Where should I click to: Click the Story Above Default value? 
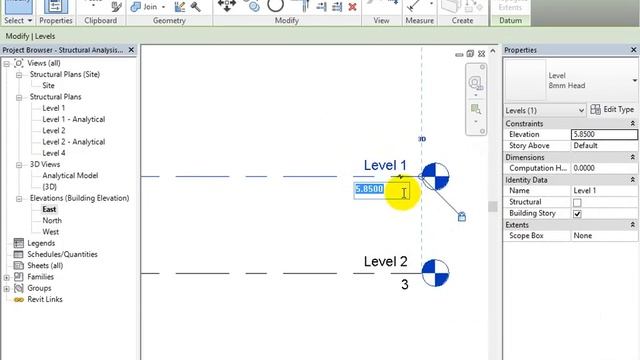604,146
